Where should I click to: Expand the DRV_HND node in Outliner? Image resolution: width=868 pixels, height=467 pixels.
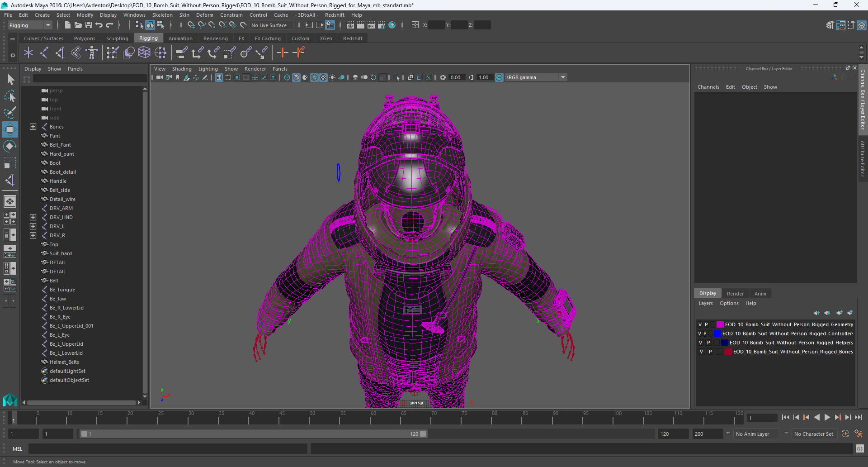tap(33, 217)
